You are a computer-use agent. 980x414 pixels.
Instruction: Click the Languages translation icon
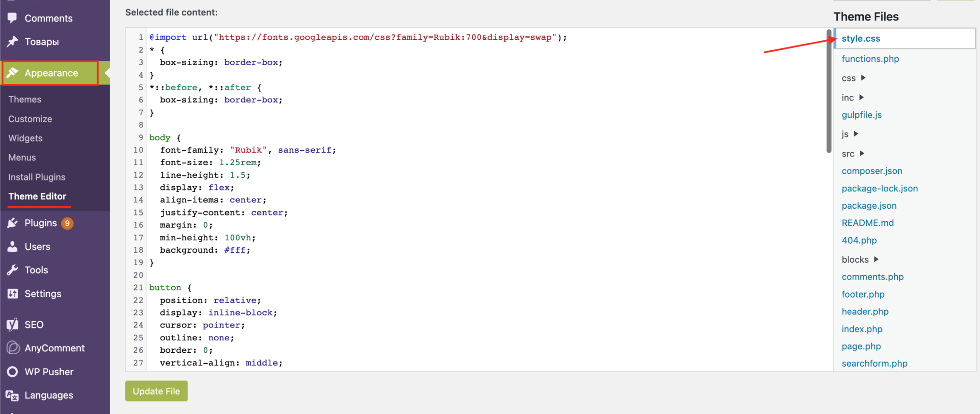point(13,395)
